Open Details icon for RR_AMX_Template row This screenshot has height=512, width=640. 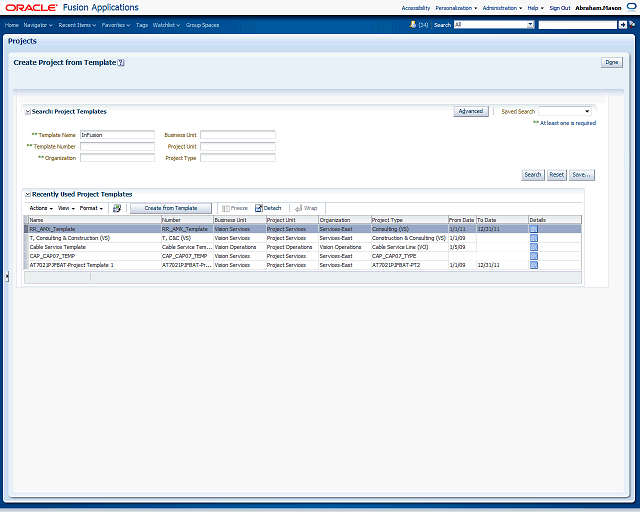[x=534, y=229]
